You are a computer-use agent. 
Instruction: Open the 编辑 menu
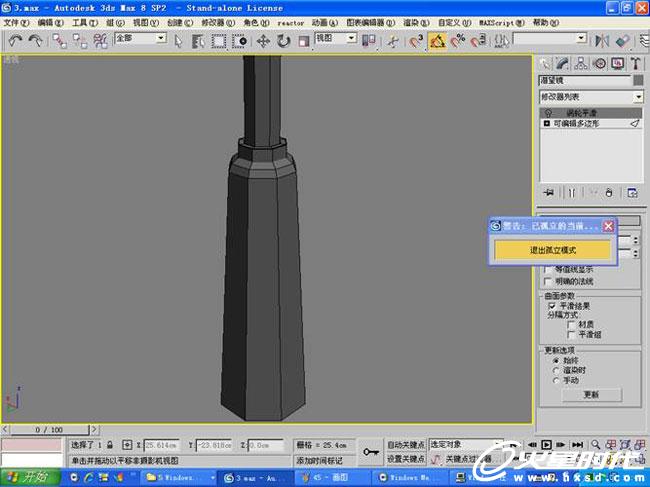point(51,23)
